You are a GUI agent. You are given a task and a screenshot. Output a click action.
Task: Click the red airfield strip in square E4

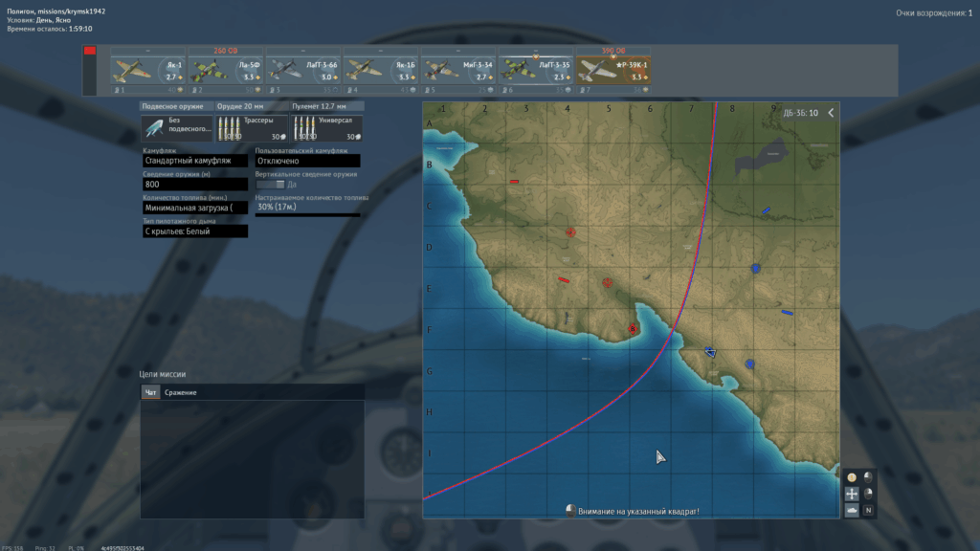(x=564, y=280)
